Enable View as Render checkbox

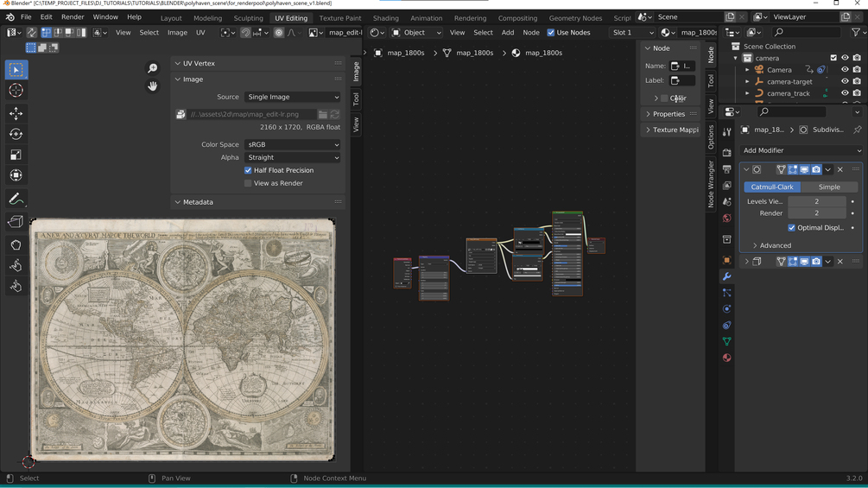coord(248,183)
